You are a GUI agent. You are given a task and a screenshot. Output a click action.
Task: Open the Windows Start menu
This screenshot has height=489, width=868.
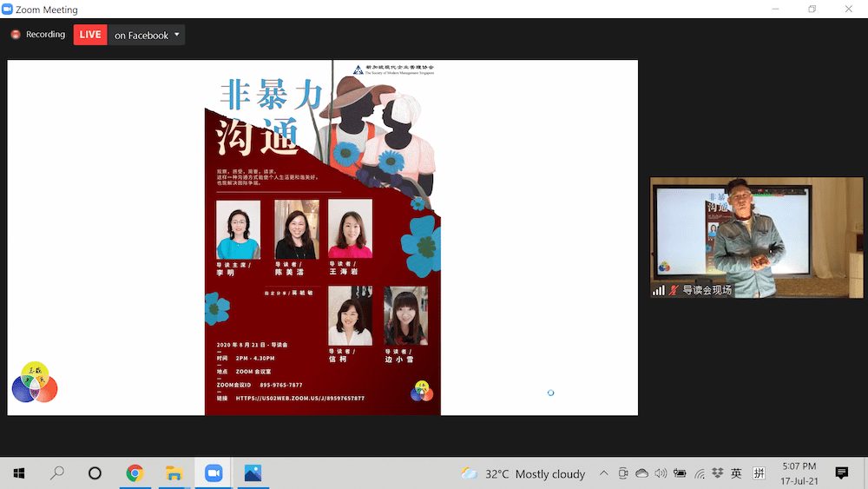pyautogui.click(x=18, y=473)
